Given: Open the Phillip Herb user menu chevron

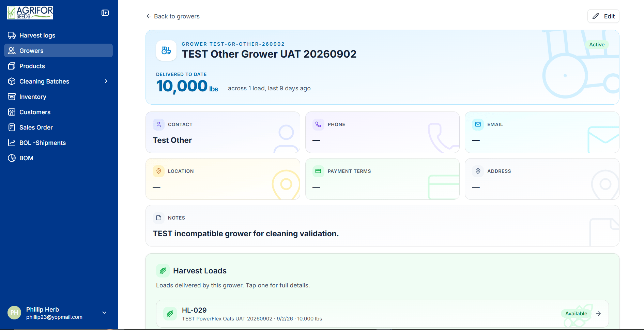Looking at the screenshot, I should click(x=104, y=313).
